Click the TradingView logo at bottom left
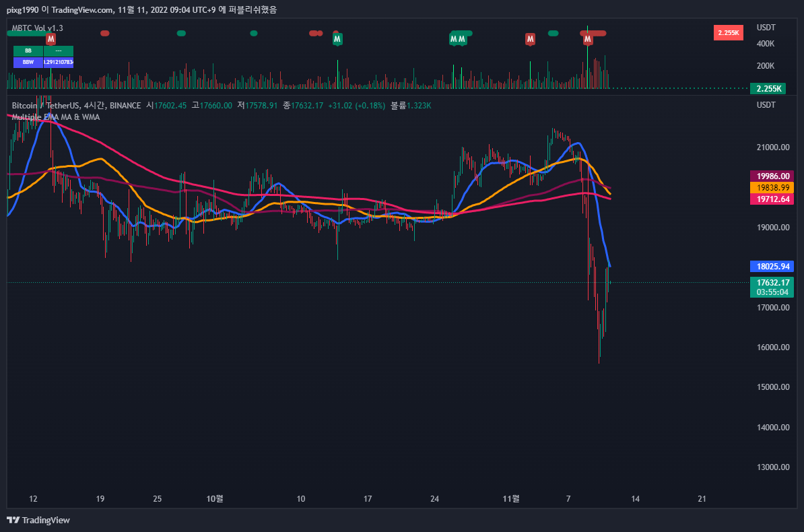The image size is (804, 532). coord(38,520)
